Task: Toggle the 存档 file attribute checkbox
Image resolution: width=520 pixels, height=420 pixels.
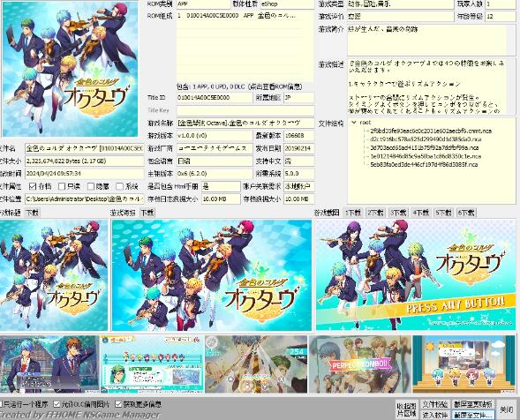Action: pos(33,186)
